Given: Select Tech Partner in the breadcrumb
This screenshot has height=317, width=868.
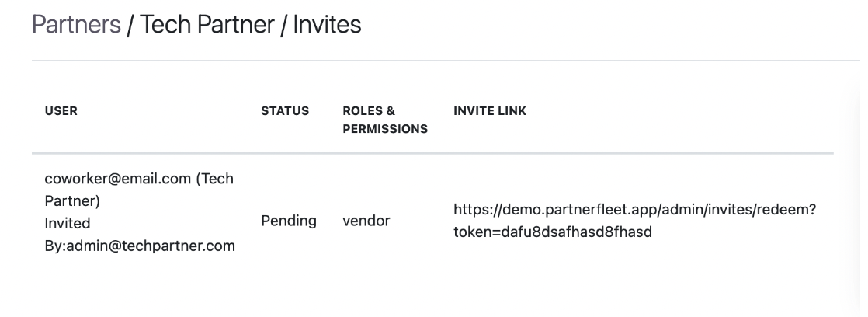Looking at the screenshot, I should pos(207,24).
